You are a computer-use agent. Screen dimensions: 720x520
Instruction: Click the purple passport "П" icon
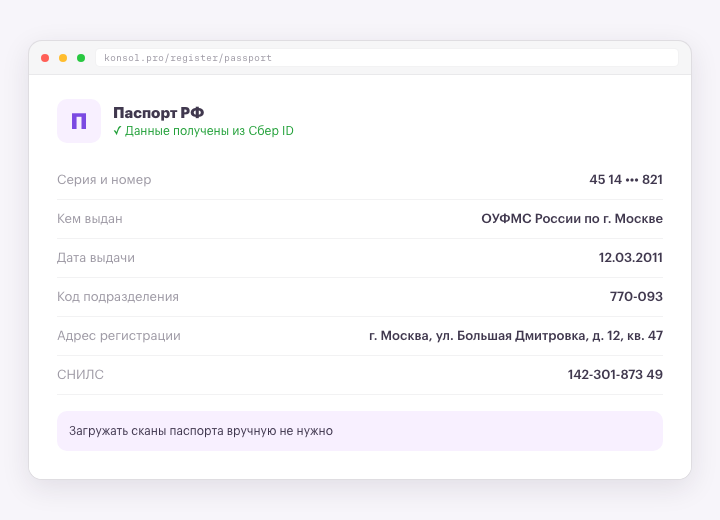[x=79, y=121]
